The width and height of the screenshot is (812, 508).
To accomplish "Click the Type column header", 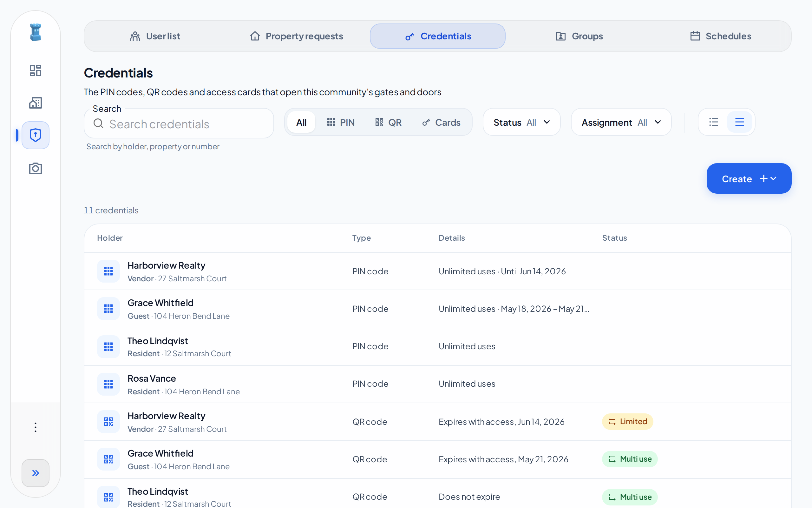I will (x=361, y=238).
